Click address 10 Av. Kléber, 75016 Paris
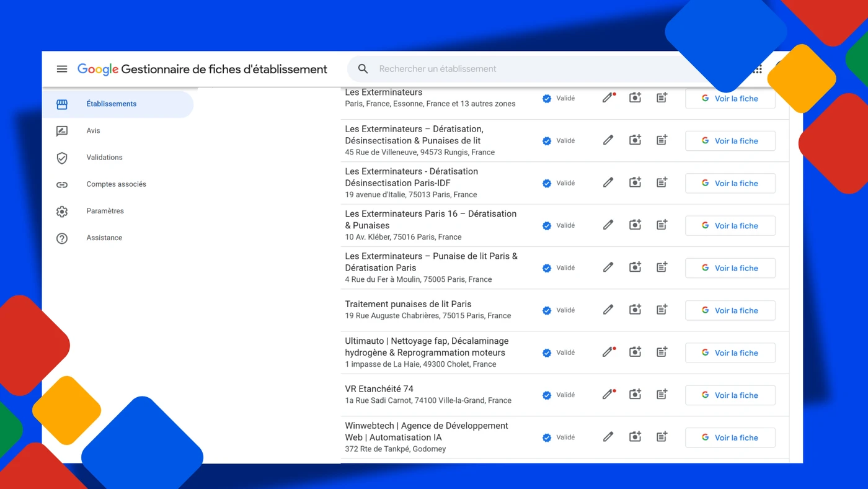Screen dimensions: 868x489 pyautogui.click(x=403, y=237)
